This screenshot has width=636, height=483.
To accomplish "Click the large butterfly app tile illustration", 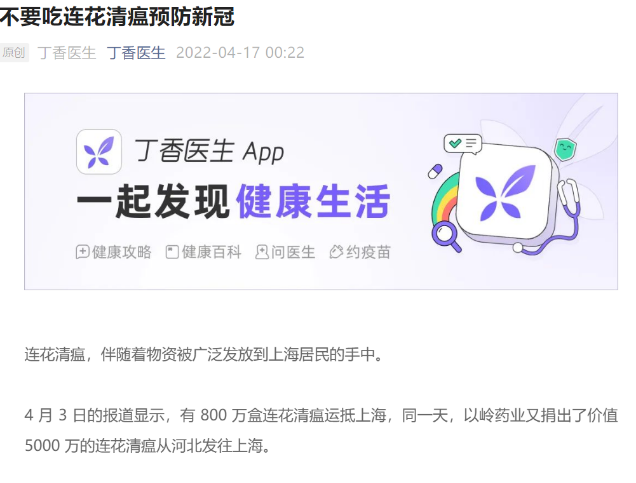I will pyautogui.click(x=507, y=190).
